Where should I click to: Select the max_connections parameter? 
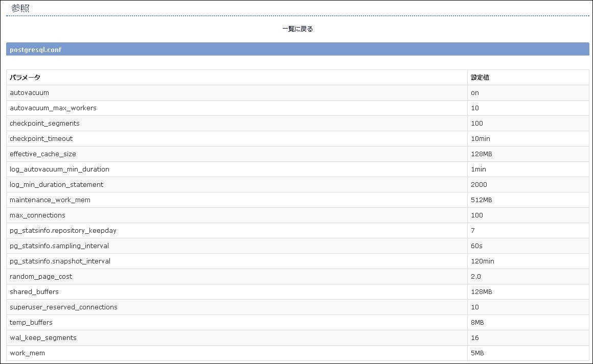[37, 215]
